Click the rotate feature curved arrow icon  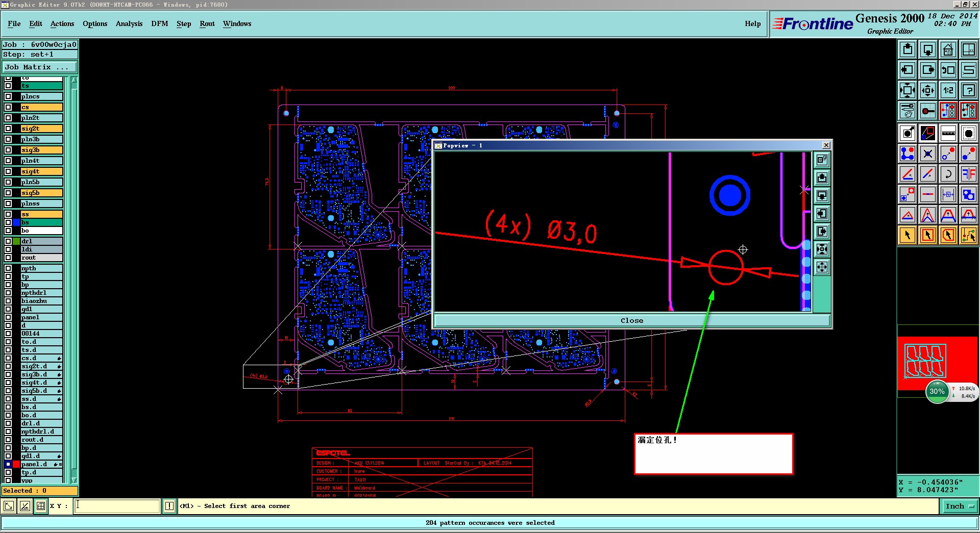[x=948, y=174]
